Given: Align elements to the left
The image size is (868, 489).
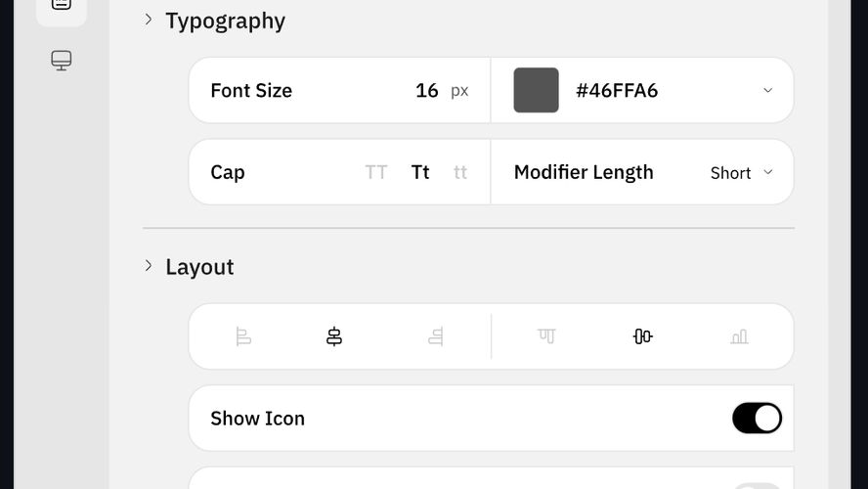Looking at the screenshot, I should pyautogui.click(x=243, y=336).
